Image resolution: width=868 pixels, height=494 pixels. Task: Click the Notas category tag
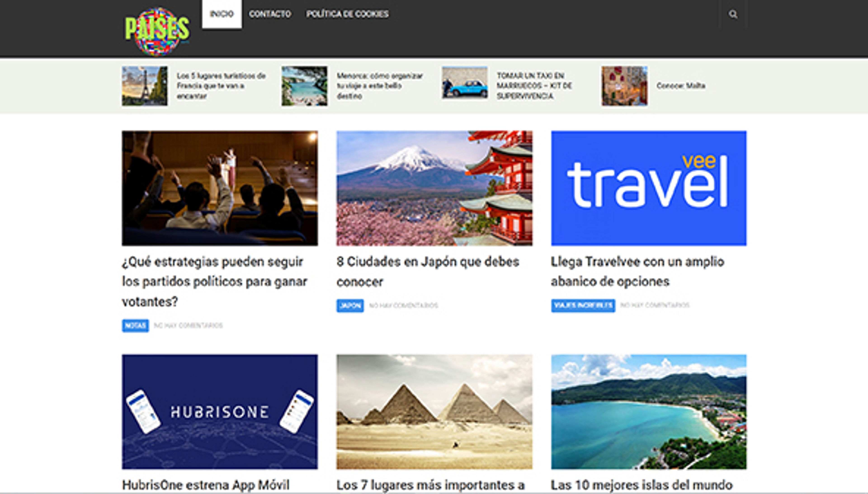point(135,325)
